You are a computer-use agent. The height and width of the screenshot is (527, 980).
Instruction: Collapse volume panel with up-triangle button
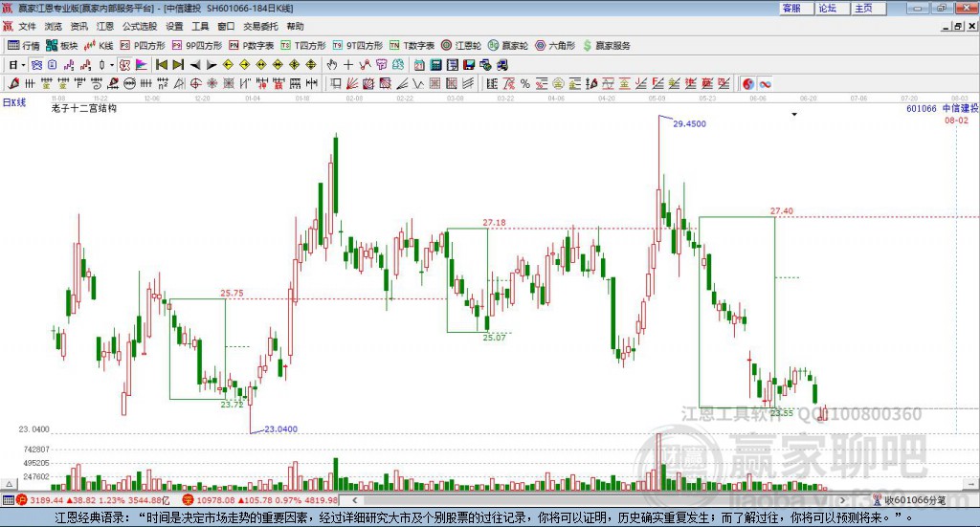click(x=9, y=484)
